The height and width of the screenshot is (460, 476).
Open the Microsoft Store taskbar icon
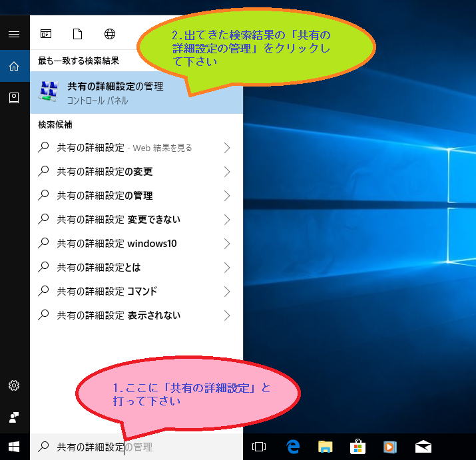pyautogui.click(x=357, y=447)
